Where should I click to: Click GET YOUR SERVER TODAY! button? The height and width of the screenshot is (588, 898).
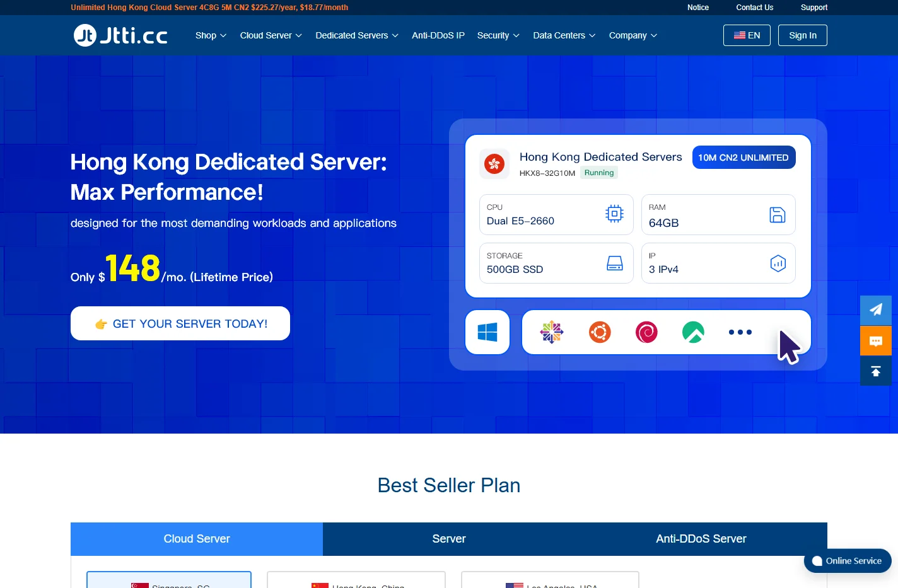click(180, 323)
